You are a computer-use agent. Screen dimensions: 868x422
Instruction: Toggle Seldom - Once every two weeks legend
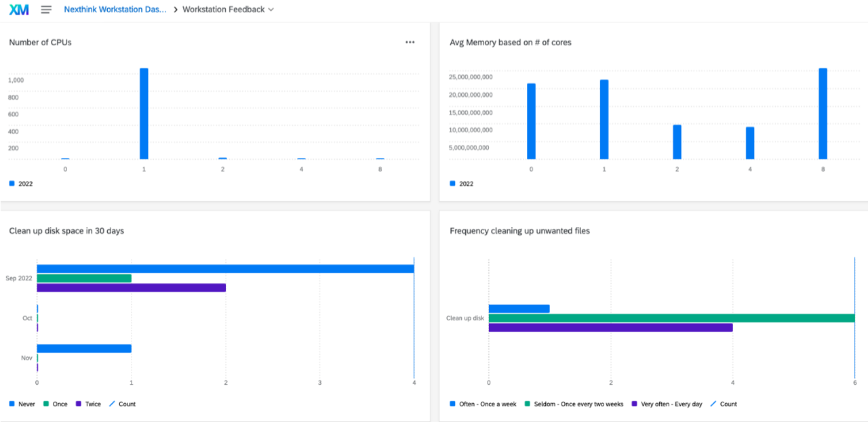point(574,404)
